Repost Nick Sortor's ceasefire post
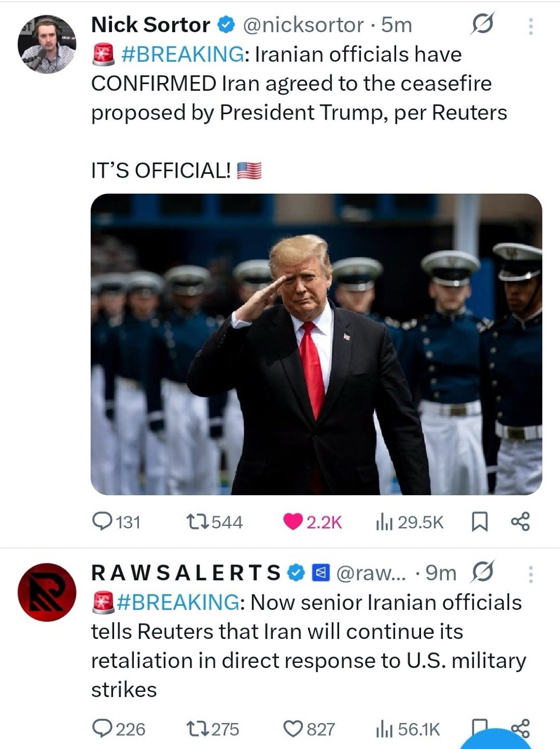 click(x=213, y=522)
